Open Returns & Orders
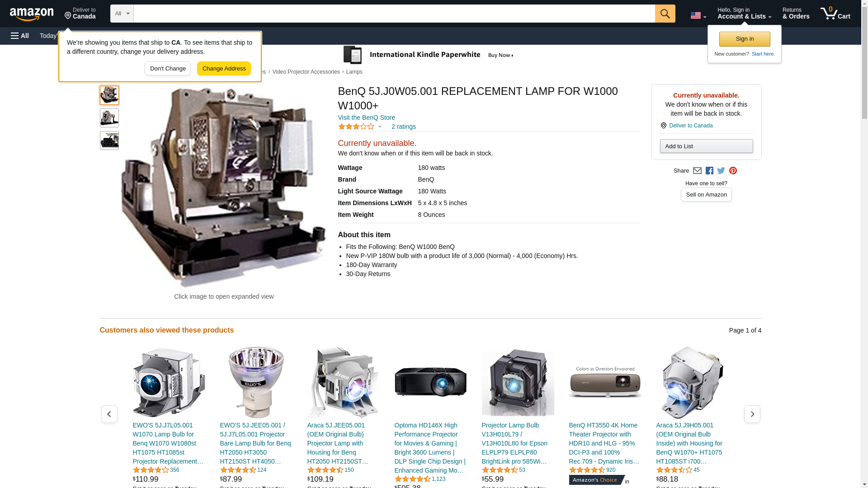Viewport: 868px width, 488px height. (x=796, y=14)
